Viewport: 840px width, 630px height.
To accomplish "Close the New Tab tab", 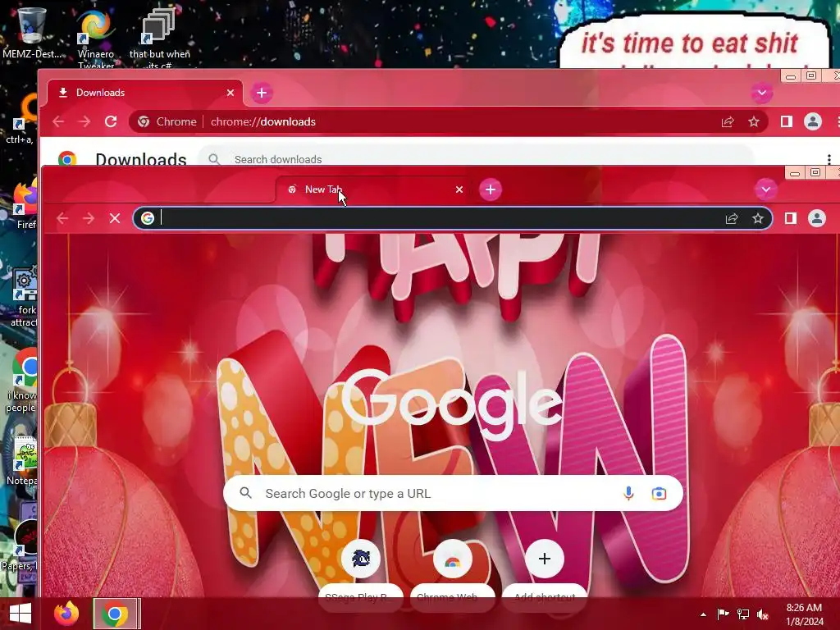I will click(x=459, y=189).
